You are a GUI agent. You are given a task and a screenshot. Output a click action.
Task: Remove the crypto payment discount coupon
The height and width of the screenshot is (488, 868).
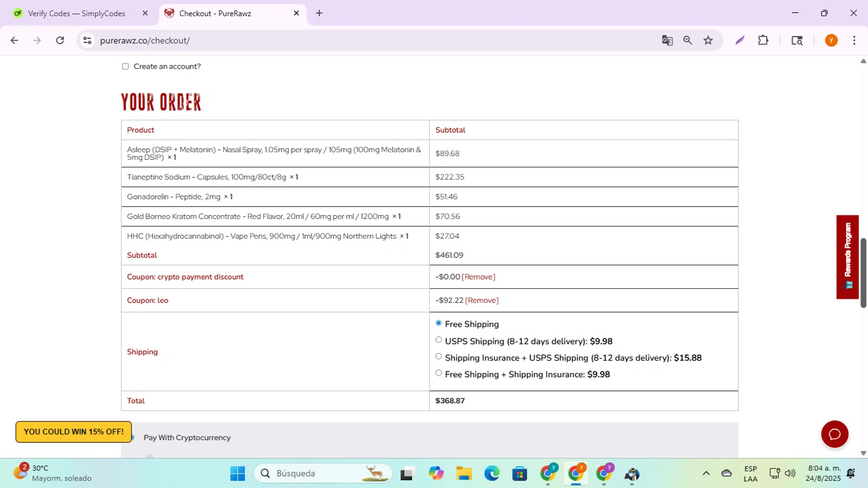[x=479, y=277]
